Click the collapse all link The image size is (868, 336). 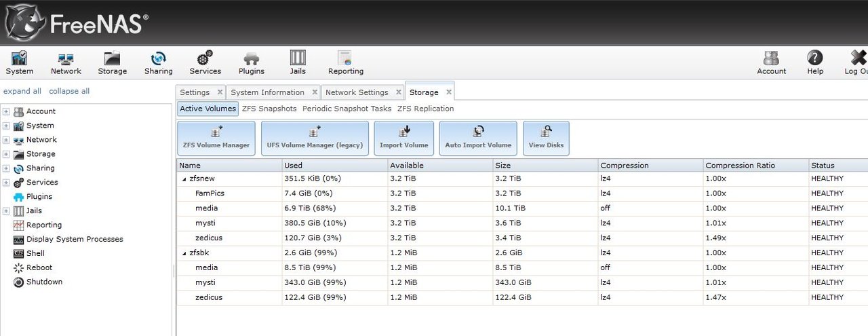tap(68, 91)
